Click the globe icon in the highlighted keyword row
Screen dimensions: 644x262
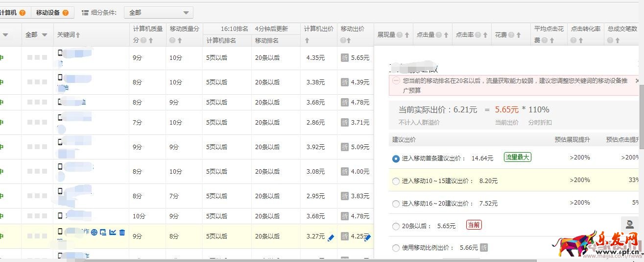point(94,232)
